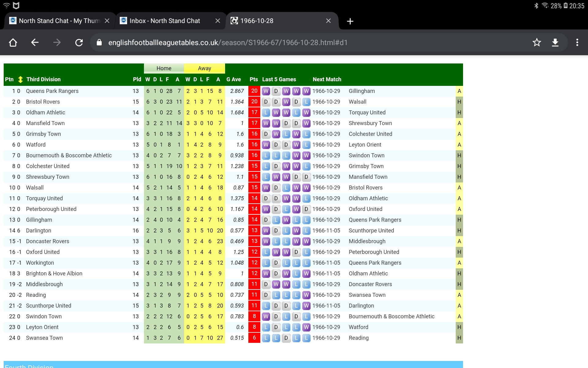Tap the download icon in toolbar
Image resolution: width=588 pixels, height=368 pixels.
coord(555,43)
